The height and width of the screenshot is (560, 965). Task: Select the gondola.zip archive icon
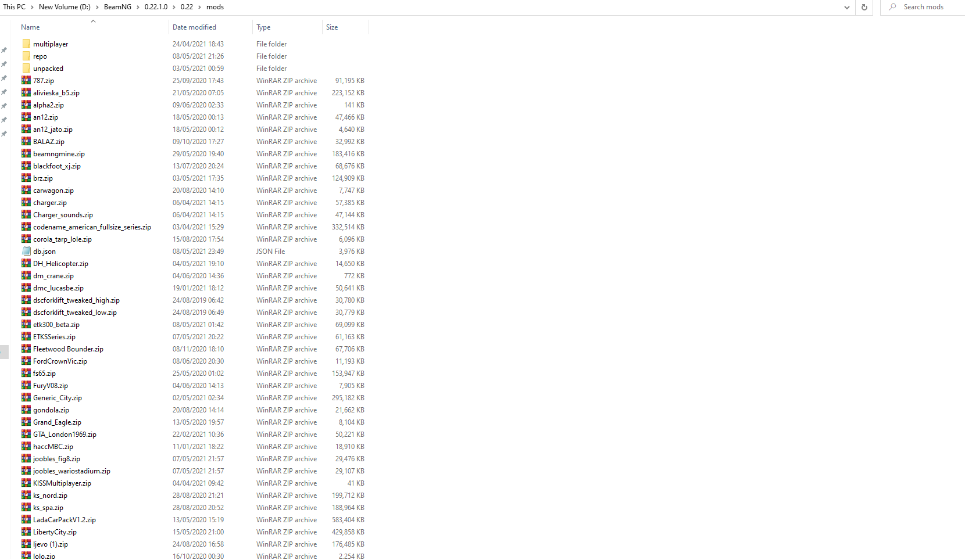point(26,410)
